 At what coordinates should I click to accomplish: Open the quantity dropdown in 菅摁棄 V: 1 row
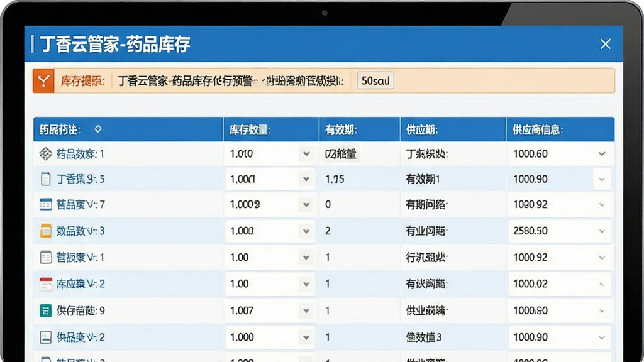306,257
